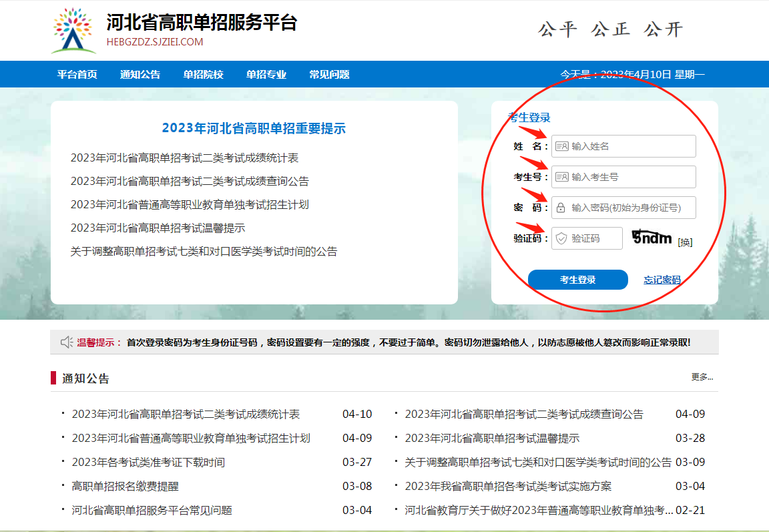Focus the 输入考生号 input field

[x=623, y=177]
